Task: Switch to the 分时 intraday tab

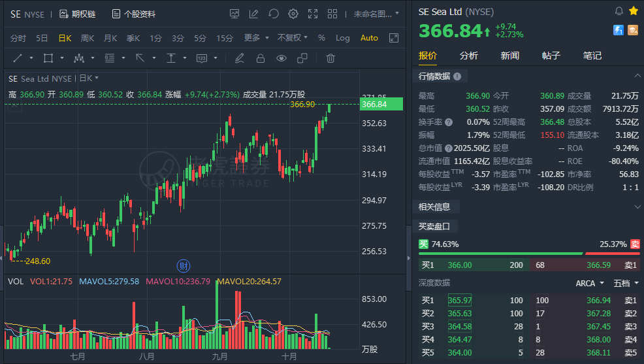Action: click(x=18, y=38)
